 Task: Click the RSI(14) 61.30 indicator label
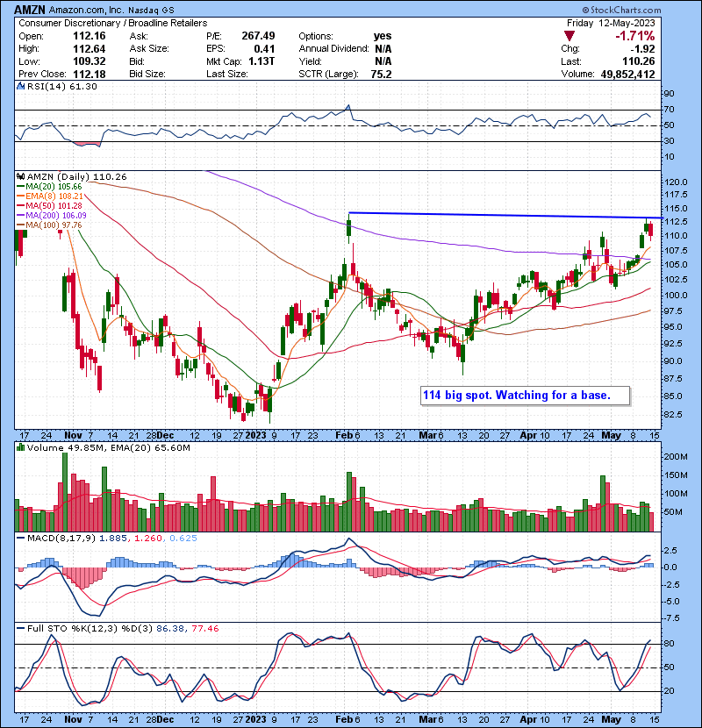click(62, 86)
